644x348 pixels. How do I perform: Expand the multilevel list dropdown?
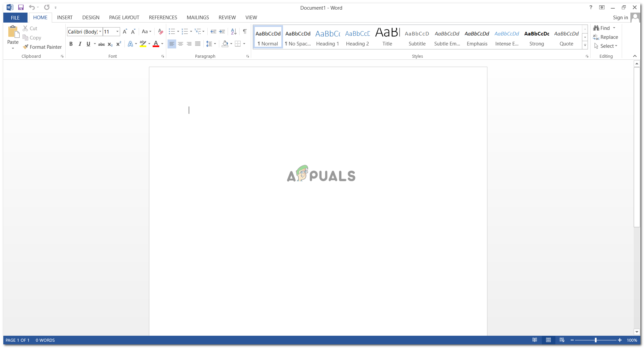pyautogui.click(x=203, y=32)
